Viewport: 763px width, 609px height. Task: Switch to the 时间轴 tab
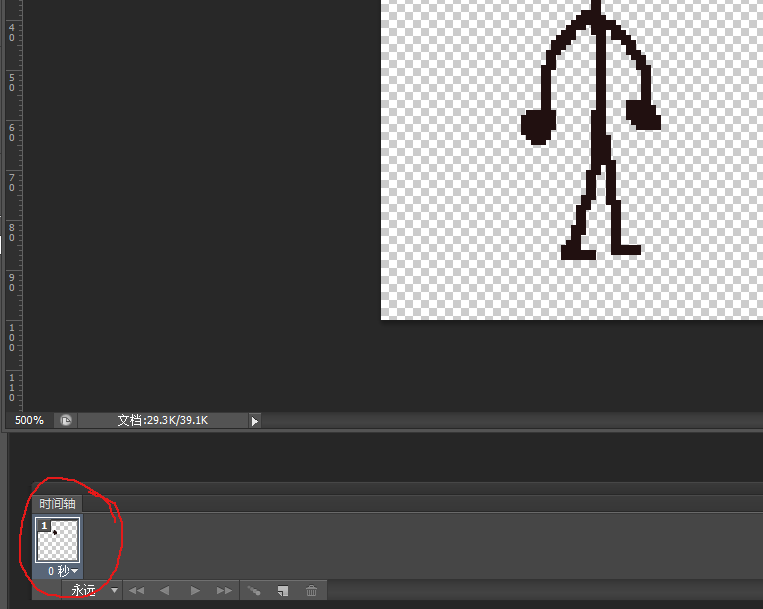57,503
